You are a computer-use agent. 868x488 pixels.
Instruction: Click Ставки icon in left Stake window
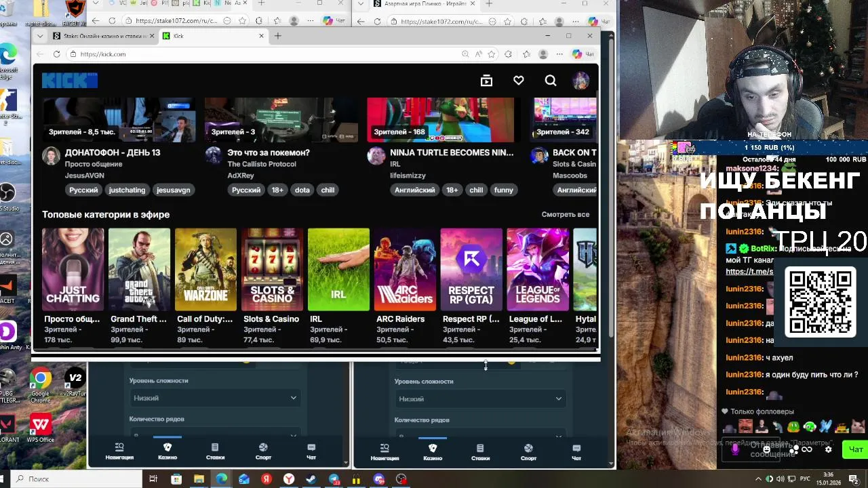[215, 451]
